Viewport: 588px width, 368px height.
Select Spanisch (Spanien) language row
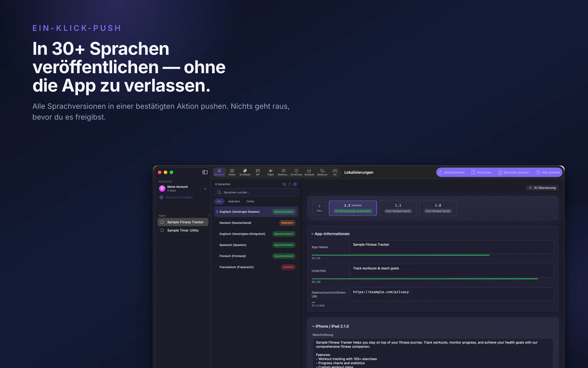(256, 245)
